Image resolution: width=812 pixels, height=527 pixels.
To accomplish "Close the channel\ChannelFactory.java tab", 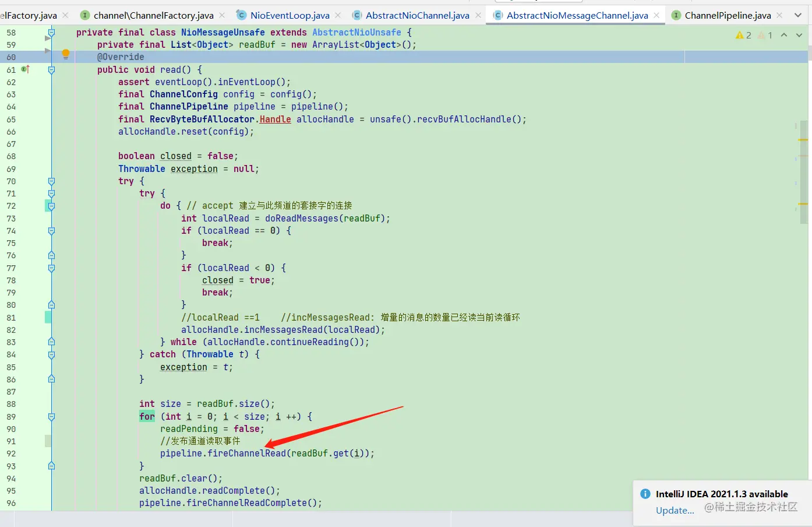I will click(x=222, y=15).
